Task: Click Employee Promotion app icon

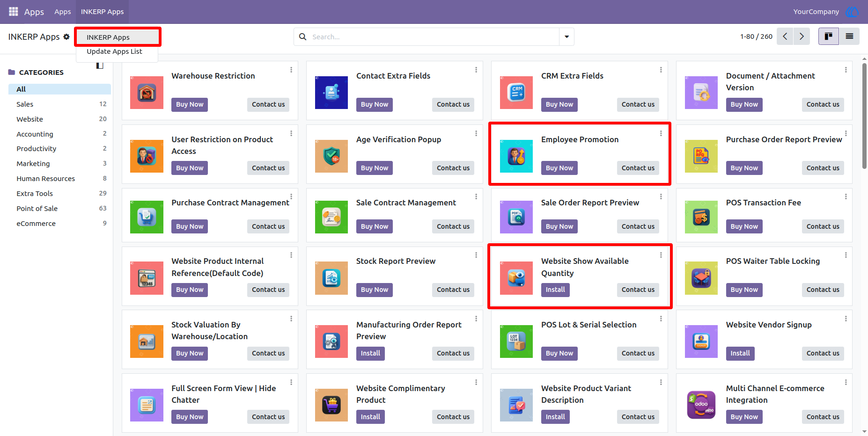Action: [x=516, y=156]
